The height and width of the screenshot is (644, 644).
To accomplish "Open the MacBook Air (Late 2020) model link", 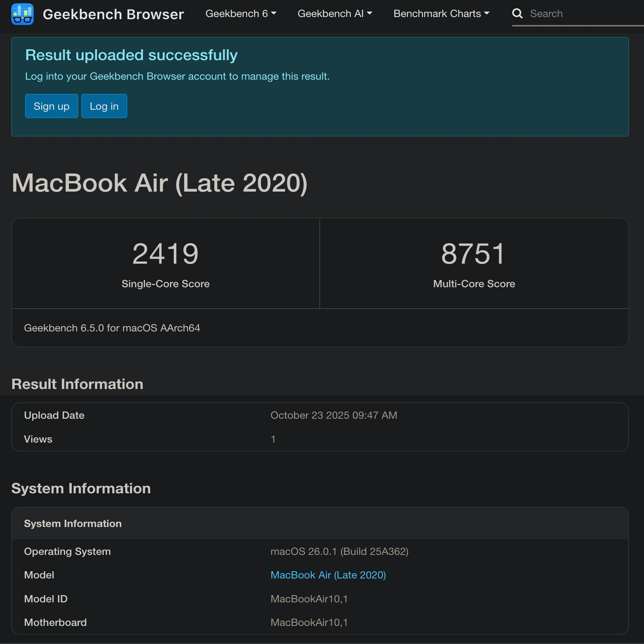I will [x=328, y=575].
